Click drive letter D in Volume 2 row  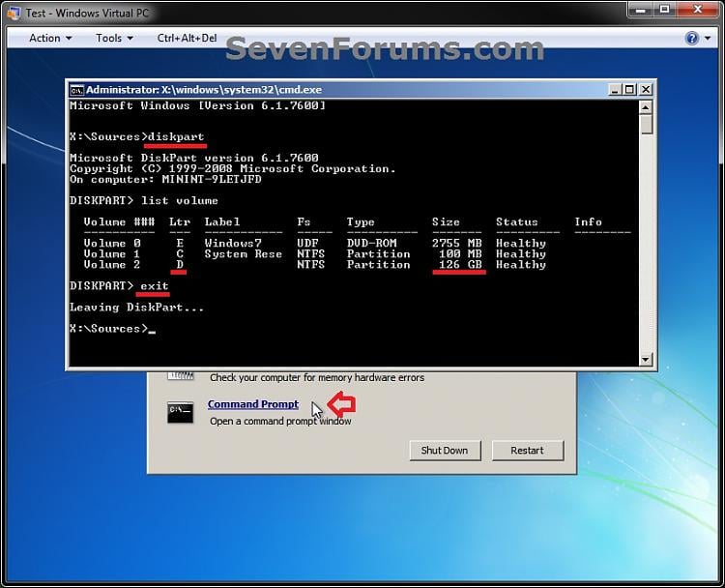point(180,264)
